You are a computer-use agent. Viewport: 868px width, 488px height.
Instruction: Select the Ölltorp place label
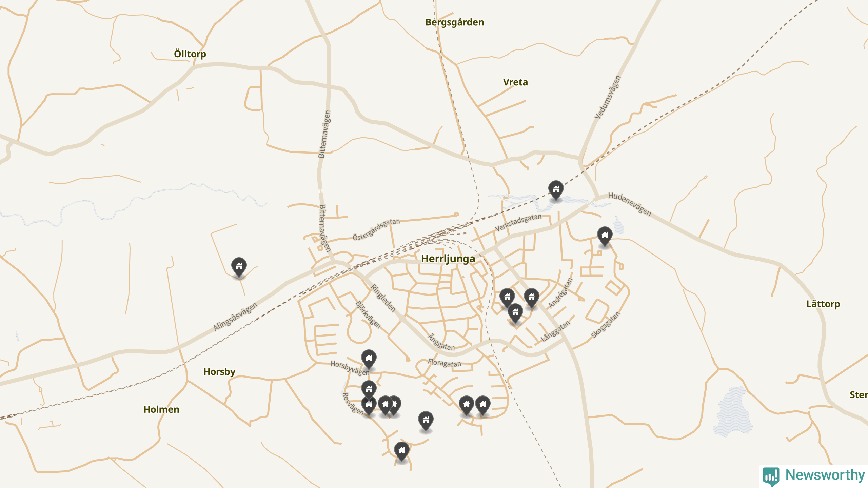[x=190, y=54]
